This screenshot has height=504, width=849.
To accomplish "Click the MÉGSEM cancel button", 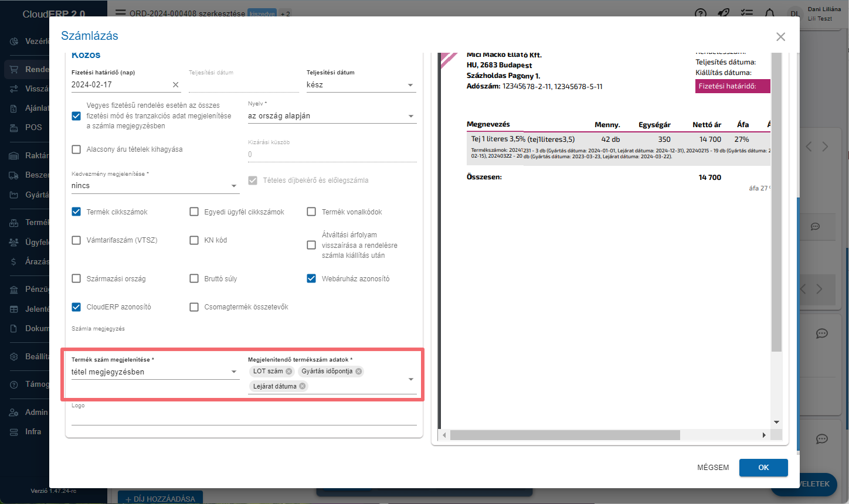I will [713, 468].
